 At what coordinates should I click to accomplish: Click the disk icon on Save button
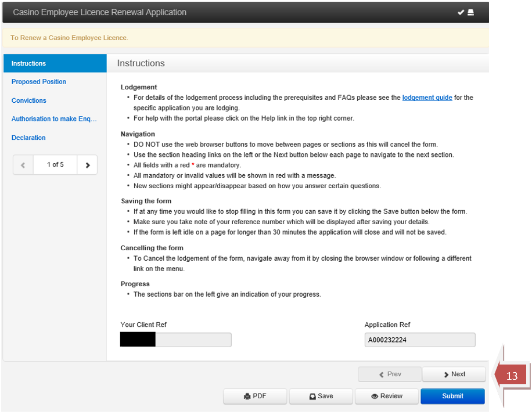[312, 397]
